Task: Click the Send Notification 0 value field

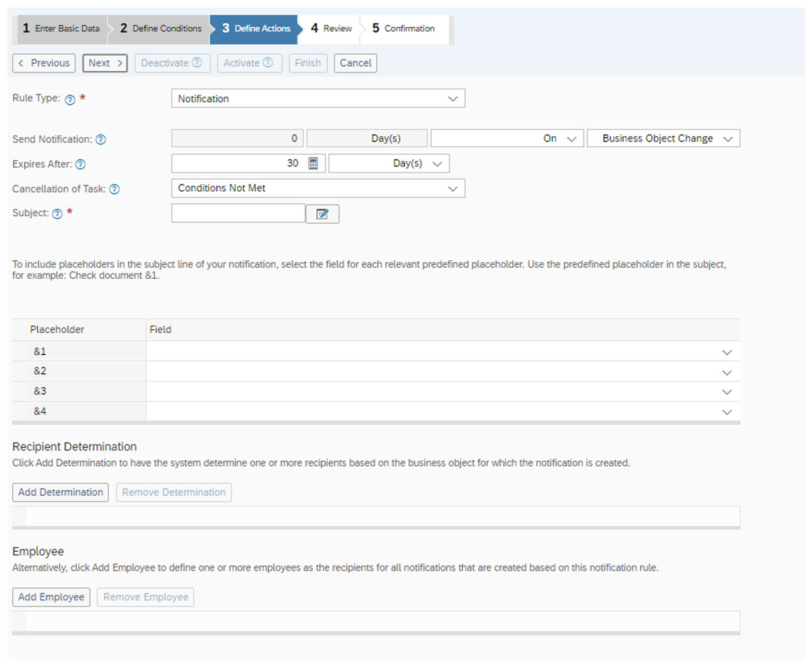Action: tap(238, 139)
